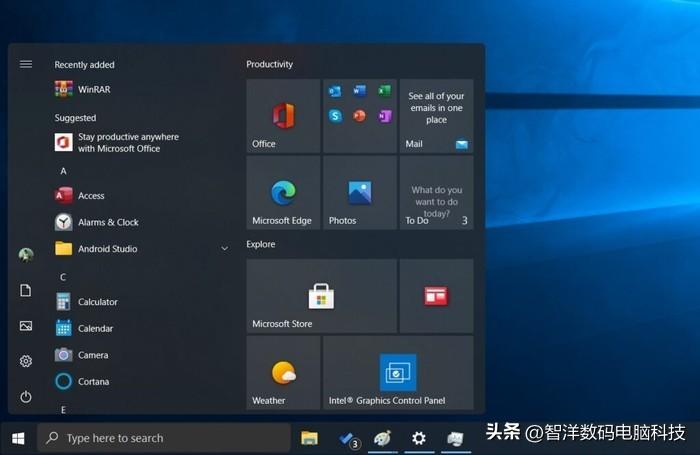700x455 pixels.
Task: Open Excel in the Office apps tile
Action: coord(384,91)
